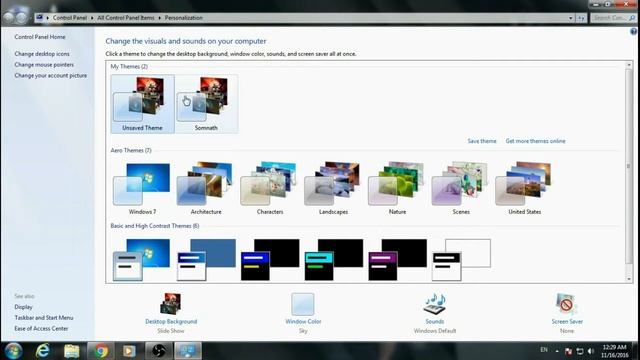The width and height of the screenshot is (640, 360).
Task: Click the Personalization breadcrumb
Action: pyautogui.click(x=184, y=18)
